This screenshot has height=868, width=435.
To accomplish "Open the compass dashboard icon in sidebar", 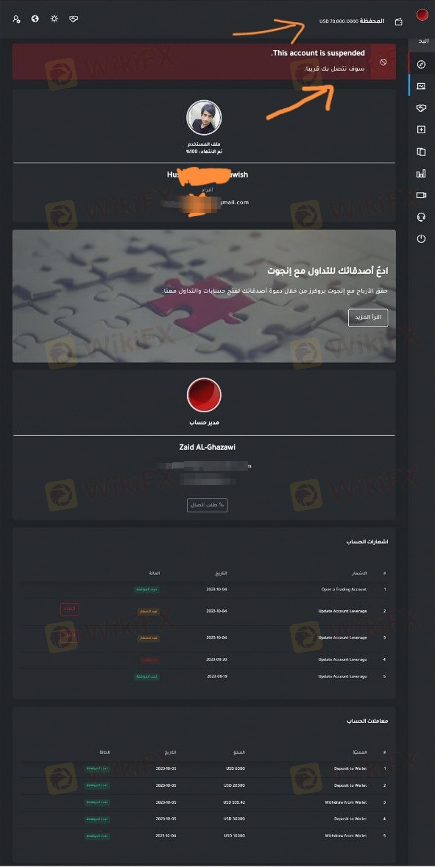I will pos(421,64).
